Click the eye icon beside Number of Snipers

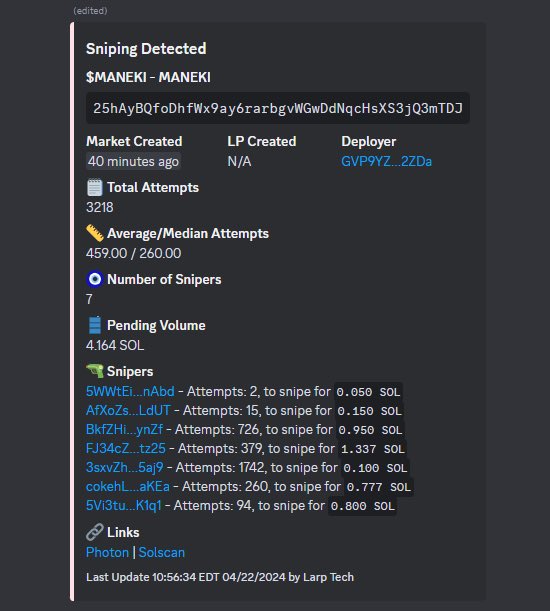[x=94, y=279]
